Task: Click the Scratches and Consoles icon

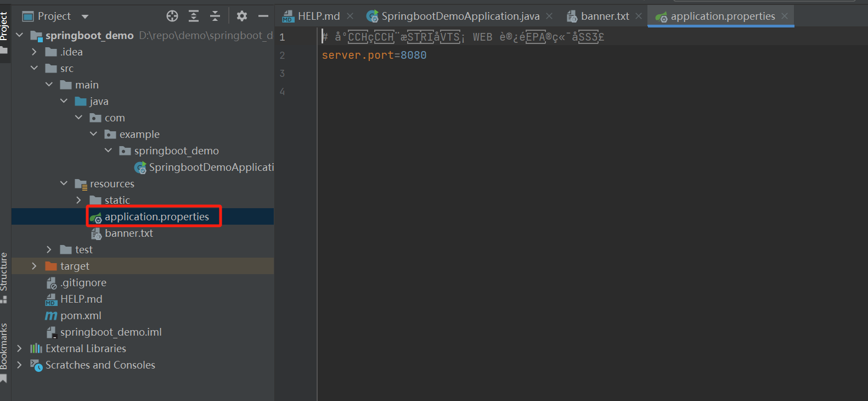Action: [x=36, y=365]
